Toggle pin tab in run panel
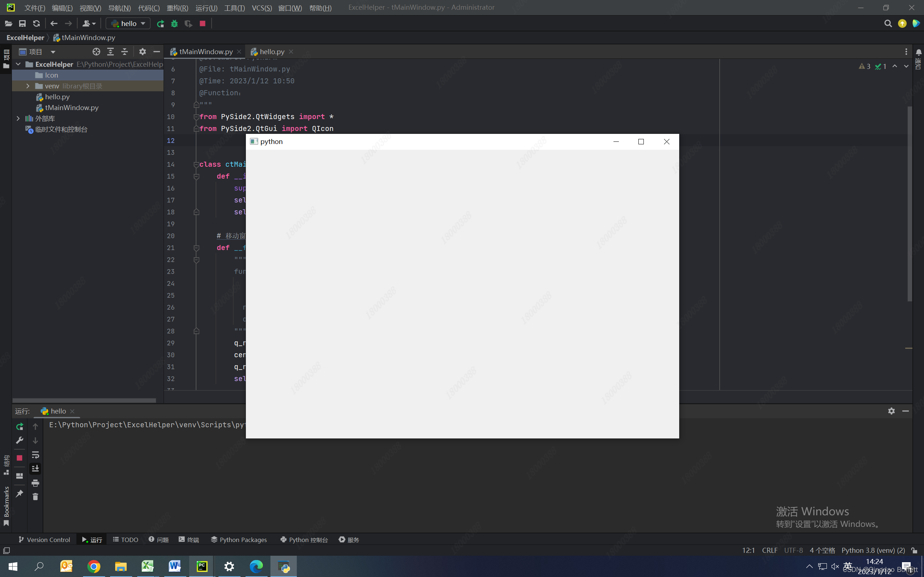The width and height of the screenshot is (924, 577). pos(19,493)
